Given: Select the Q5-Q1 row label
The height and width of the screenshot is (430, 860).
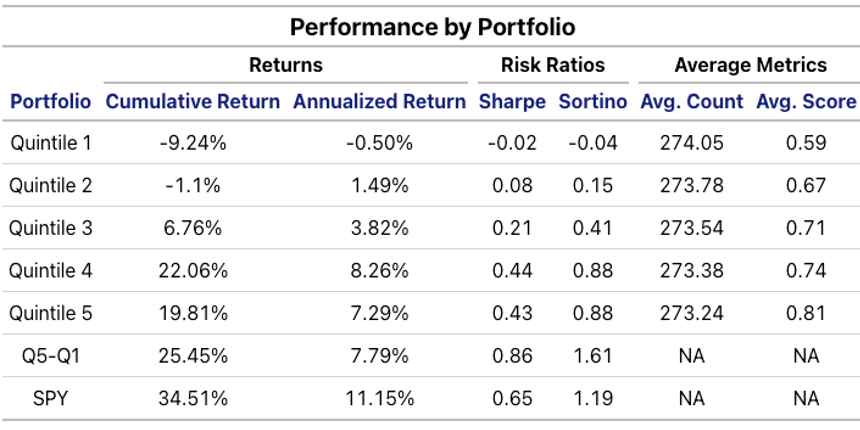Looking at the screenshot, I should [51, 356].
